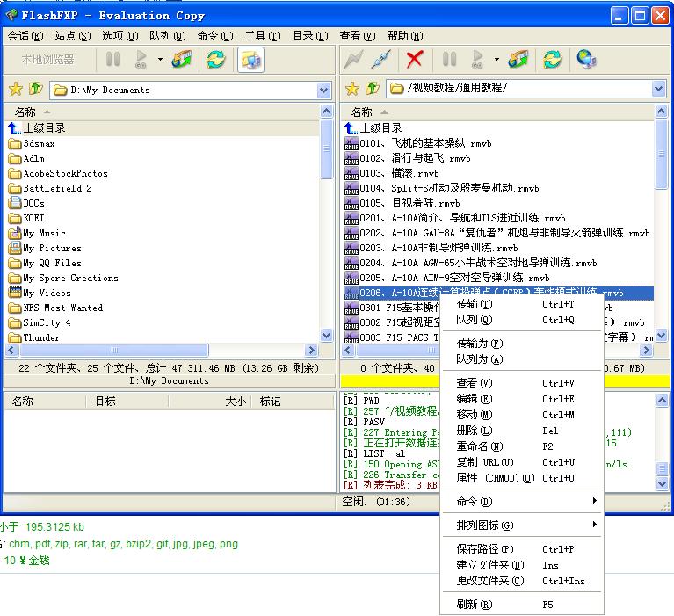Open the 选项(O) menu
The height and width of the screenshot is (616, 674).
click(120, 36)
